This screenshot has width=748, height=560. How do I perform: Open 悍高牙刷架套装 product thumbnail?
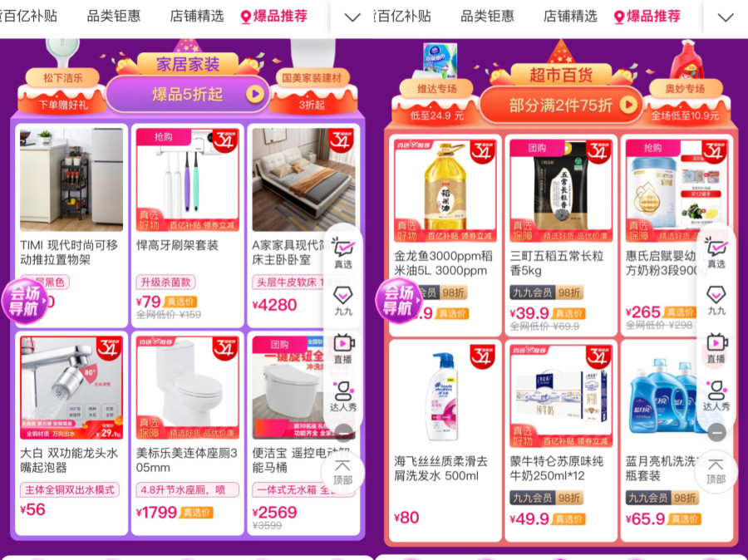pos(188,179)
